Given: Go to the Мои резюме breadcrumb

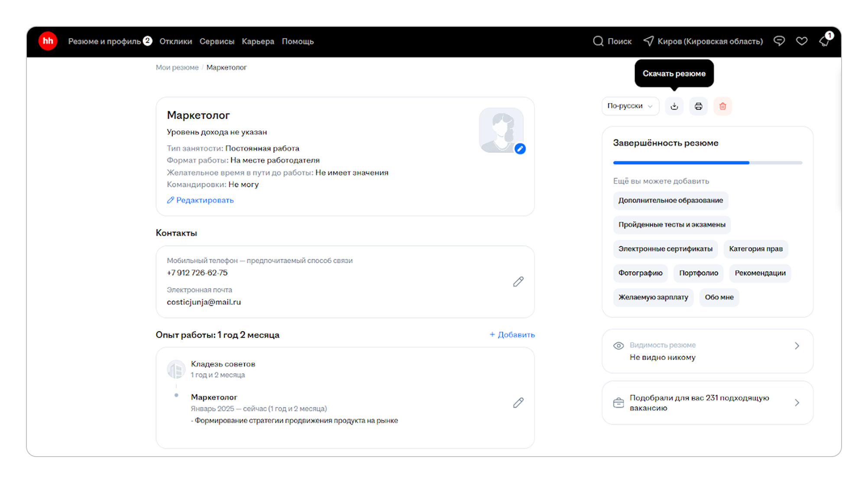Looking at the screenshot, I should click(177, 68).
